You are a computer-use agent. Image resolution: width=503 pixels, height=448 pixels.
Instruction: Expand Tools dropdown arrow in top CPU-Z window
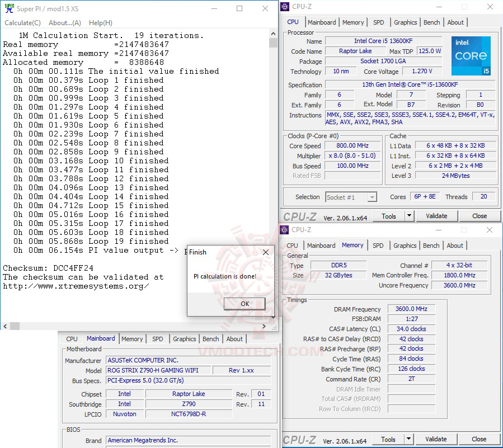pos(410,216)
